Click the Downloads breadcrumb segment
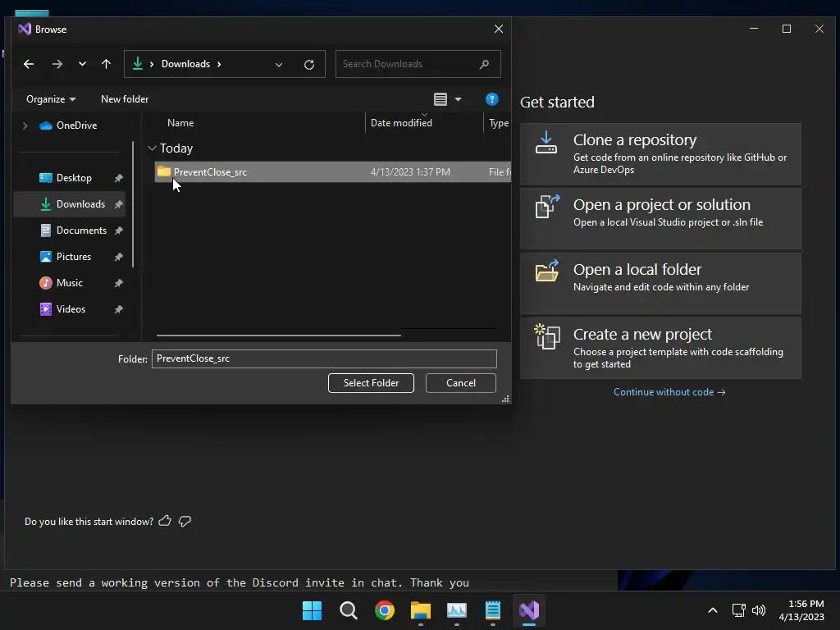This screenshot has width=840, height=630. pyautogui.click(x=185, y=64)
